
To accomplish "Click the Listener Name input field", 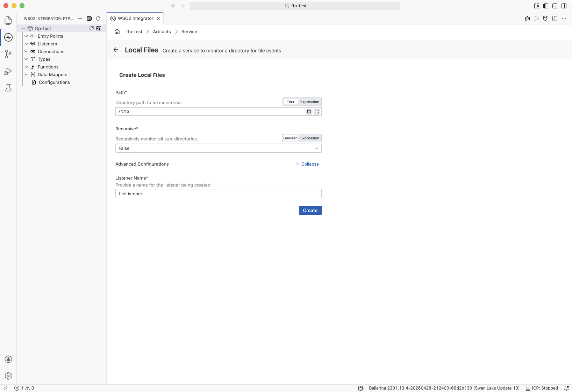I will coord(219,194).
